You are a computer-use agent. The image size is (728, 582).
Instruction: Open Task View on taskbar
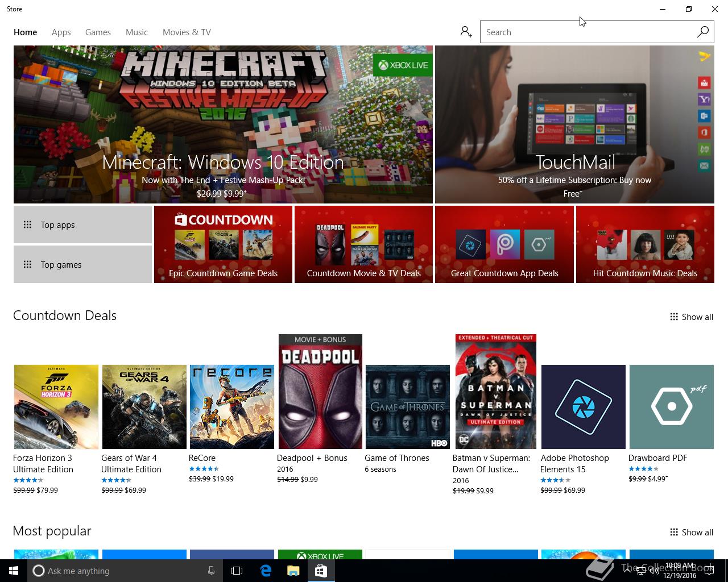pyautogui.click(x=237, y=571)
